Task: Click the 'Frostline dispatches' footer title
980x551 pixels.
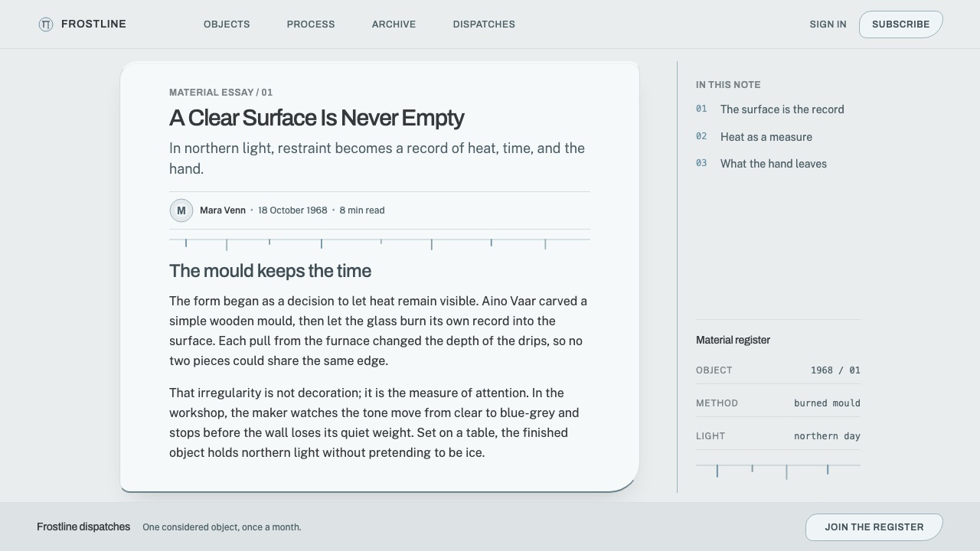Action: coord(83,527)
